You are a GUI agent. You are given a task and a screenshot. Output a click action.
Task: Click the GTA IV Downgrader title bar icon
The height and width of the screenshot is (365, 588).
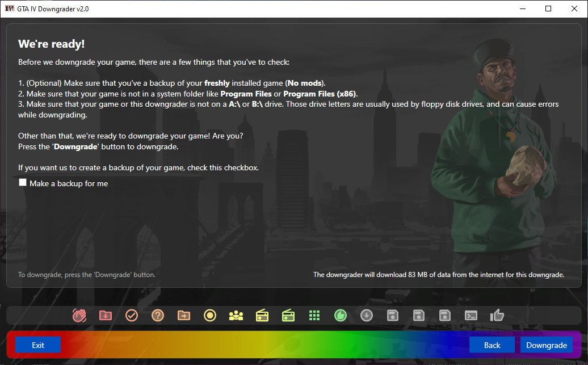(10, 9)
